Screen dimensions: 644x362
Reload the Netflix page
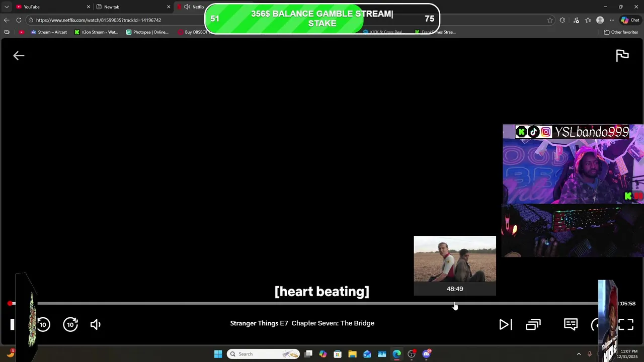(19, 20)
